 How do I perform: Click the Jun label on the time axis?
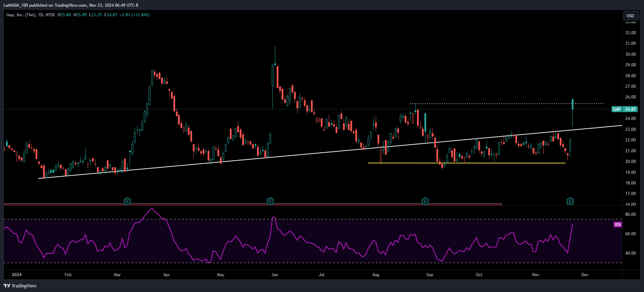click(x=275, y=275)
